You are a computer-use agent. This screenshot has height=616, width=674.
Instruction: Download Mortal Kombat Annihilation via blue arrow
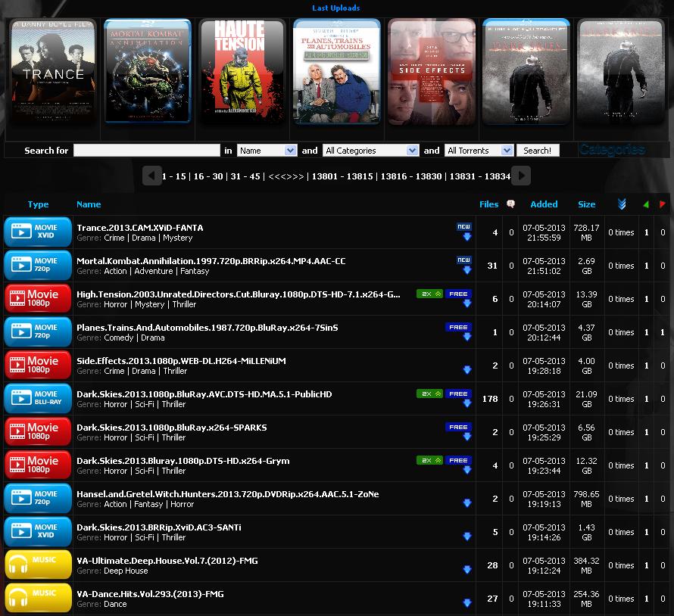[466, 270]
